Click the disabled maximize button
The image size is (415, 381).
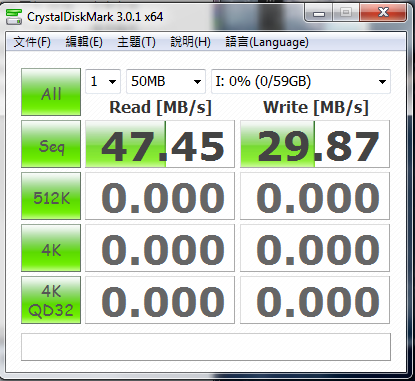coord(346,13)
